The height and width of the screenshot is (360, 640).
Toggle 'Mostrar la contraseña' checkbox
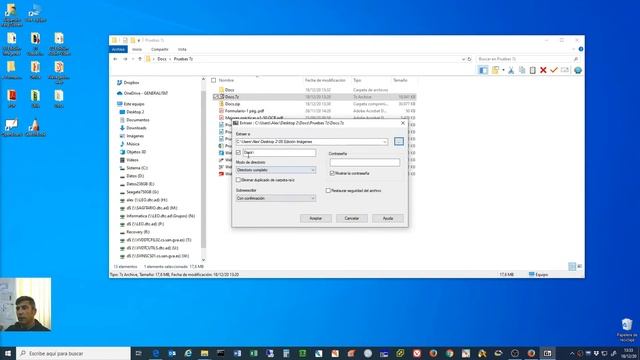tap(332, 173)
